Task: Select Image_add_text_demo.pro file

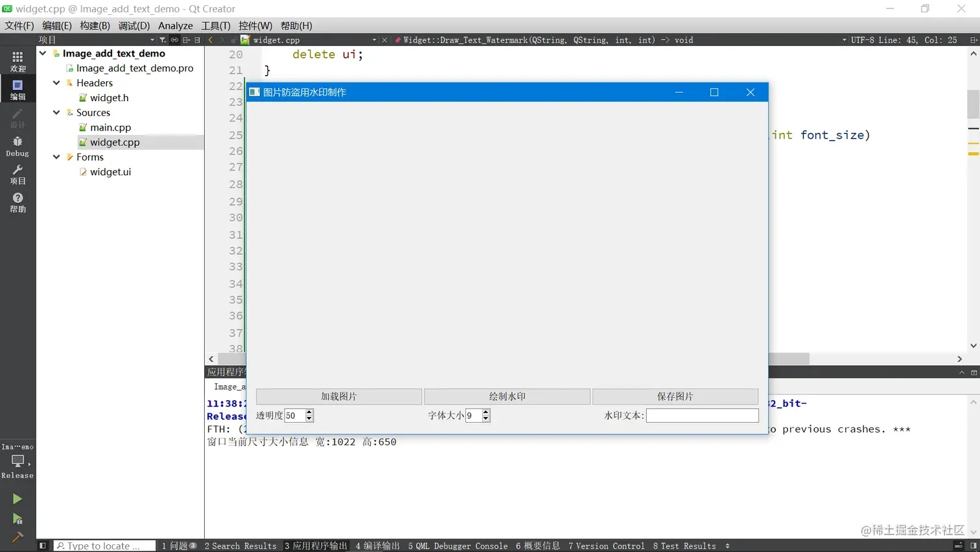Action: (x=135, y=68)
